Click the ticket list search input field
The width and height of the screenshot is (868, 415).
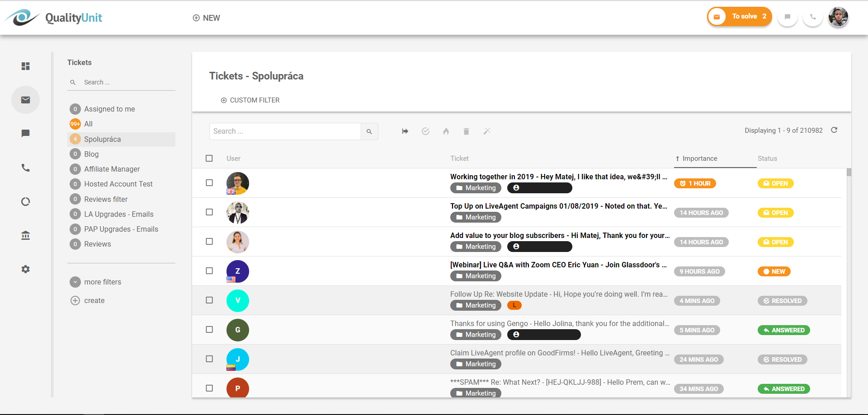coord(285,131)
